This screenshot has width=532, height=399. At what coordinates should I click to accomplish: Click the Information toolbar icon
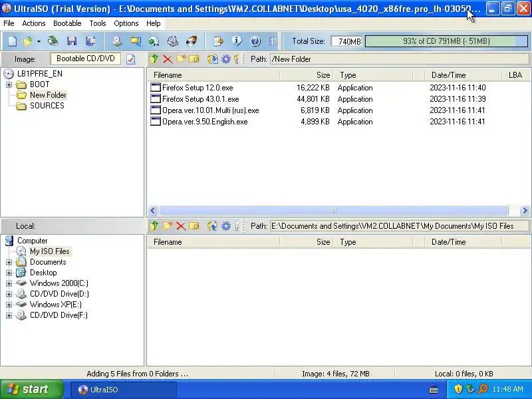237,41
